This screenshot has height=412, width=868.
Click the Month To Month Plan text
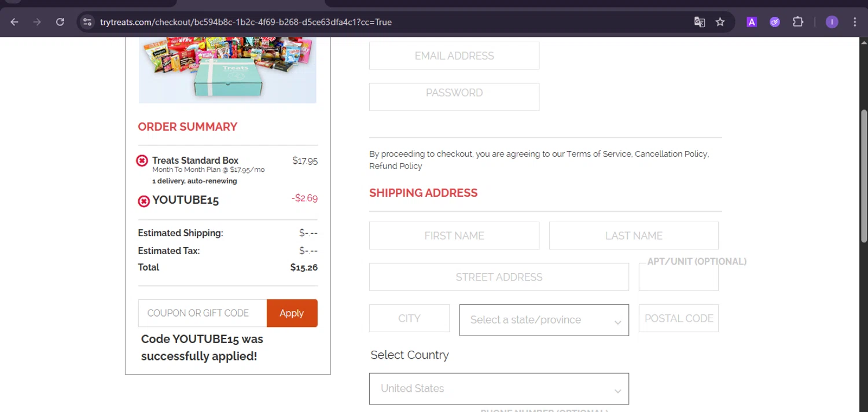208,170
